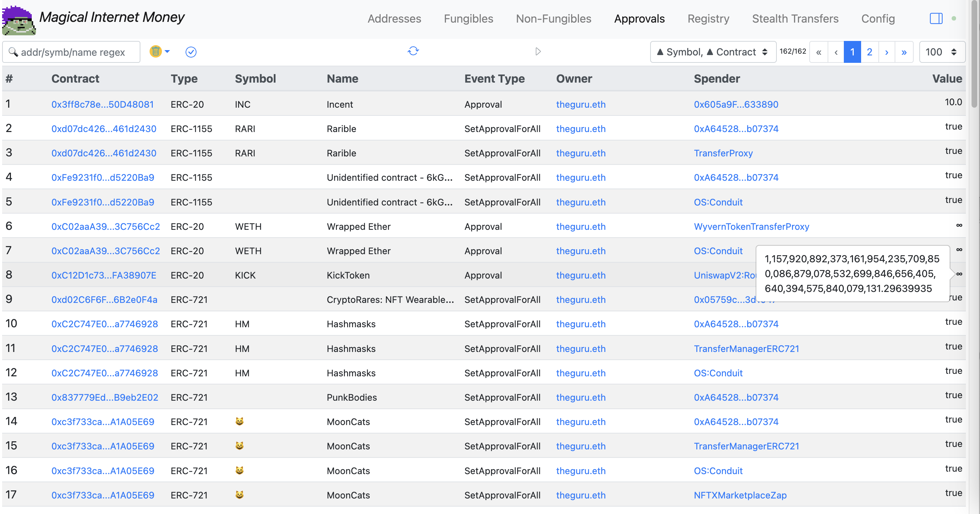Toggle the circled checkmark filter

point(190,52)
